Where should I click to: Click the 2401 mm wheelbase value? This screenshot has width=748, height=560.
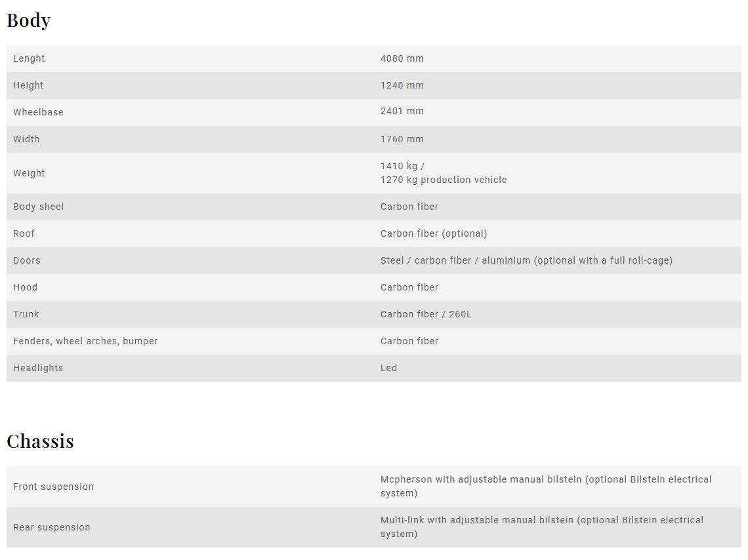pos(402,111)
